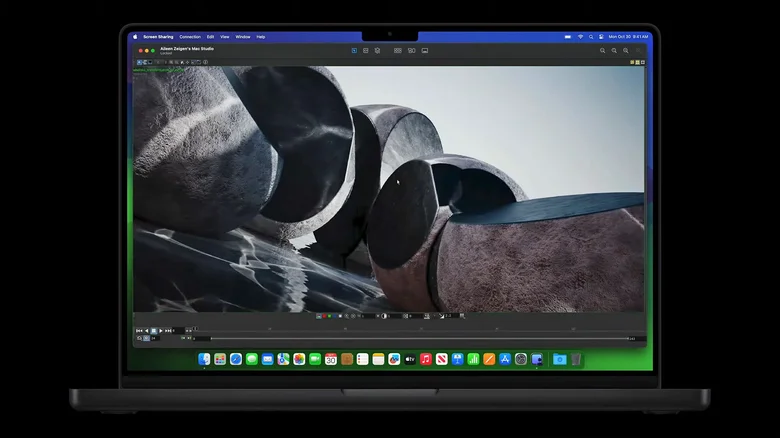Screen dimensions: 780x438
Task: Open Spotlight search in menu bar
Action: [x=591, y=37]
